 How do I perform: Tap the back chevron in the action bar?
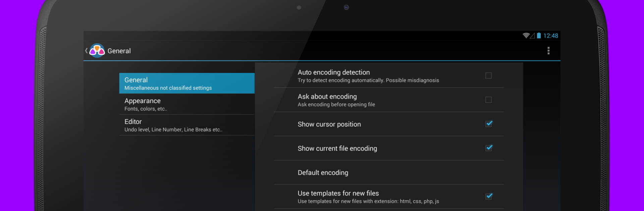click(x=87, y=51)
